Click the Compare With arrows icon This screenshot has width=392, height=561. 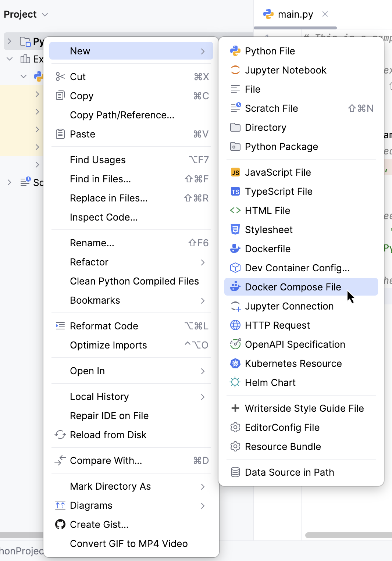(x=60, y=461)
